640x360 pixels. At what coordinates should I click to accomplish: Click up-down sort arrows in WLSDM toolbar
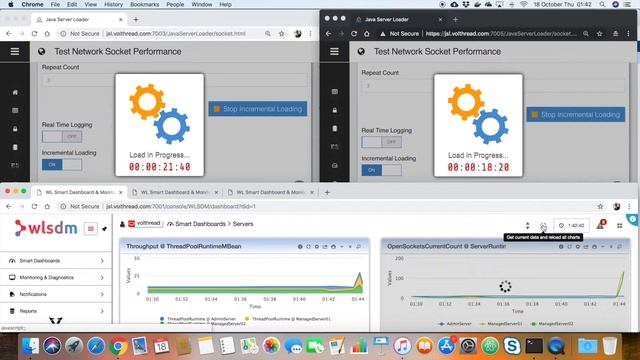click(x=527, y=225)
